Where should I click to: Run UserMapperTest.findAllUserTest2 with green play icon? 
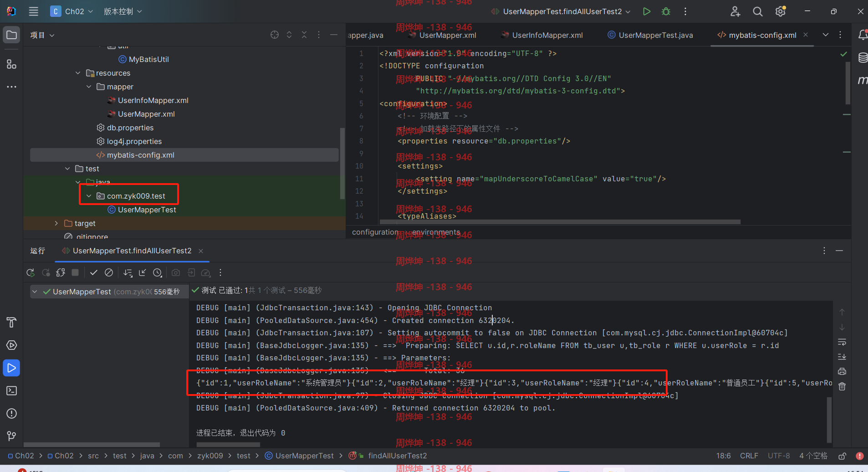pyautogui.click(x=646, y=11)
